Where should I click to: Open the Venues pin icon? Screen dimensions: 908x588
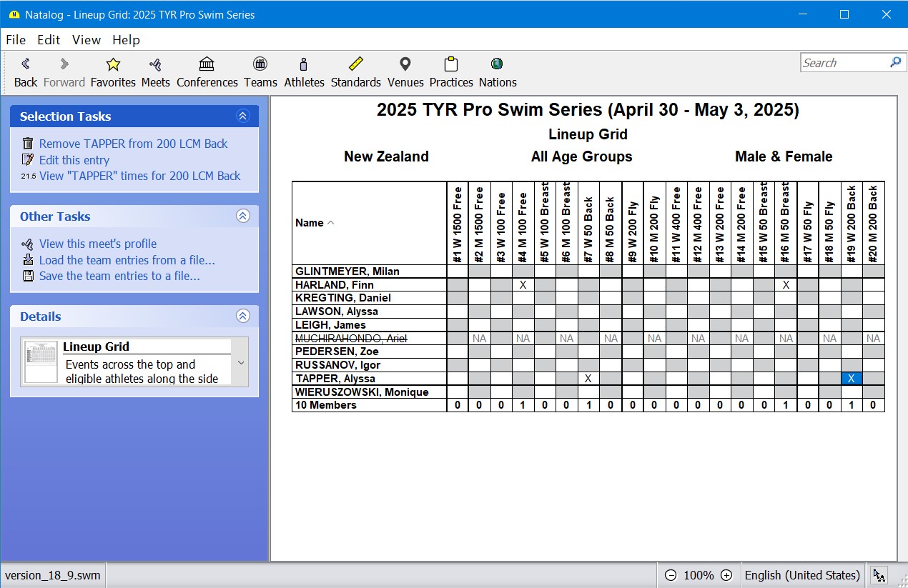405,65
